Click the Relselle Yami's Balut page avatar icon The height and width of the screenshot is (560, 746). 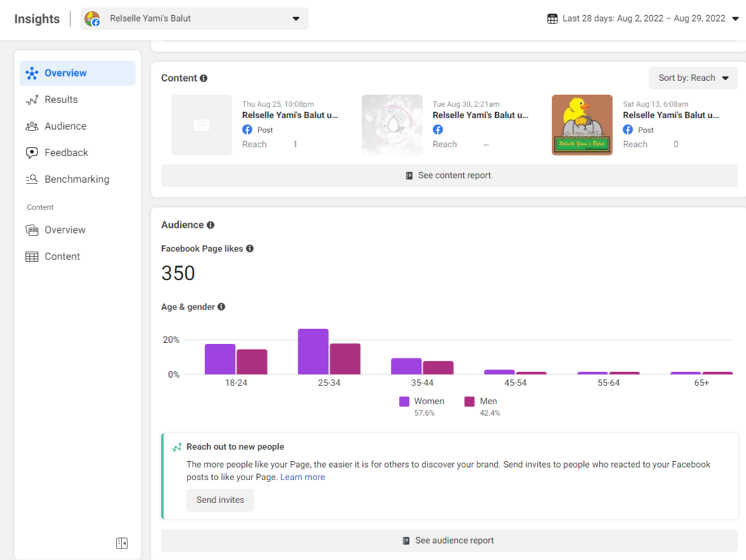[x=92, y=19]
